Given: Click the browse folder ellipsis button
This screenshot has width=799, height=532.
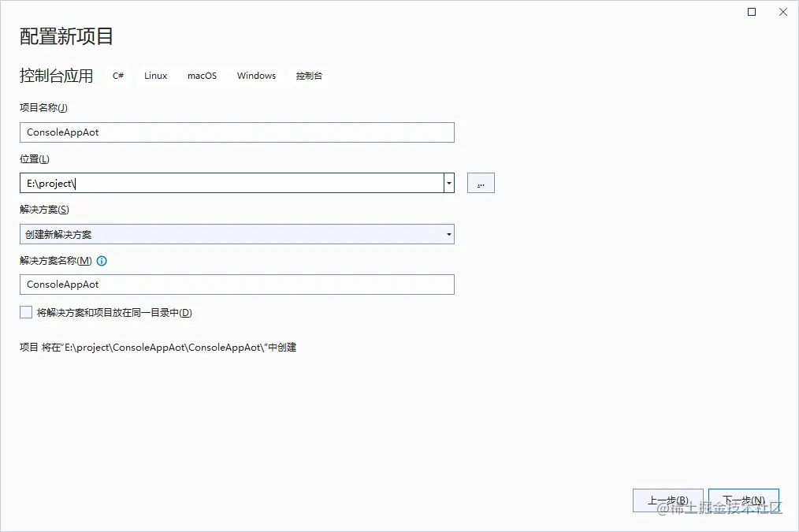Looking at the screenshot, I should (x=481, y=183).
